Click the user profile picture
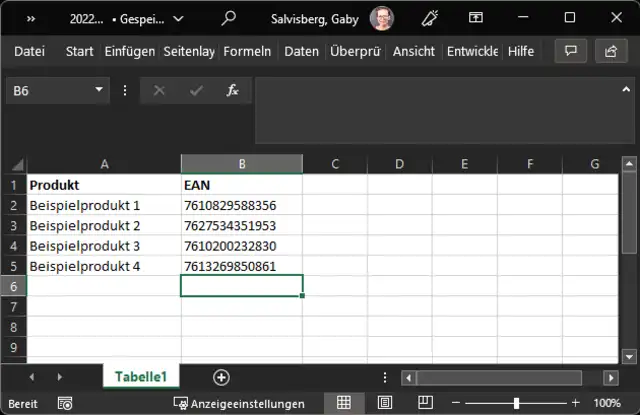This screenshot has width=640, height=415. coord(382,18)
